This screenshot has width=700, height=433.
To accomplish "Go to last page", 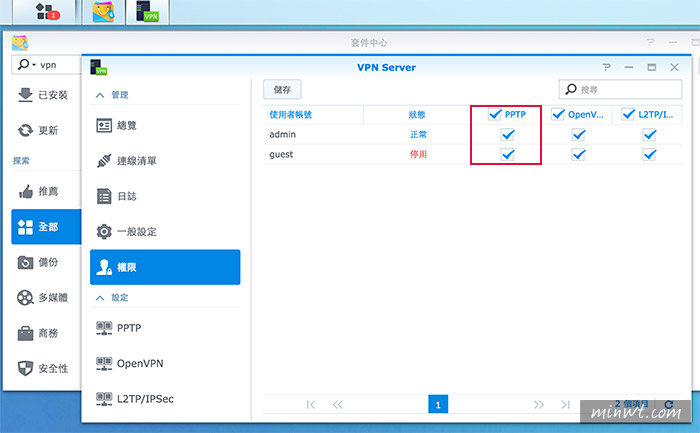I will tap(566, 405).
